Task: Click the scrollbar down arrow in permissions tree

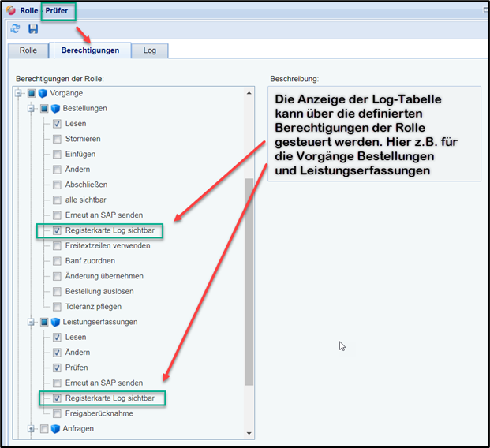Action: tap(250, 432)
